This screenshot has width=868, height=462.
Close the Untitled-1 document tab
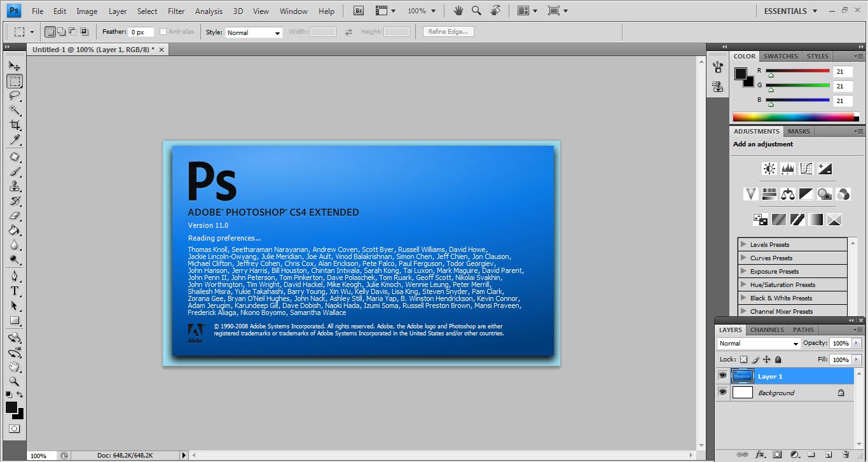(x=162, y=49)
